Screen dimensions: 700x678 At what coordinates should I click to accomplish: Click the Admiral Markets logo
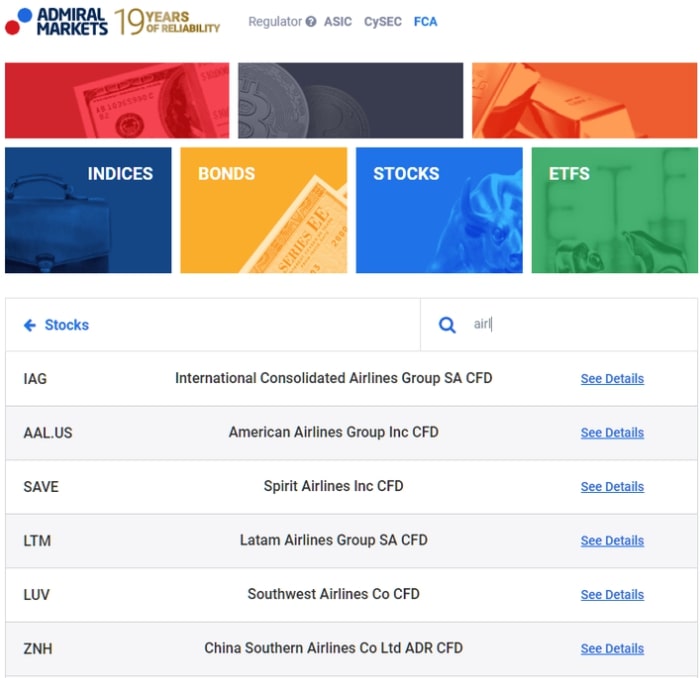(x=56, y=21)
